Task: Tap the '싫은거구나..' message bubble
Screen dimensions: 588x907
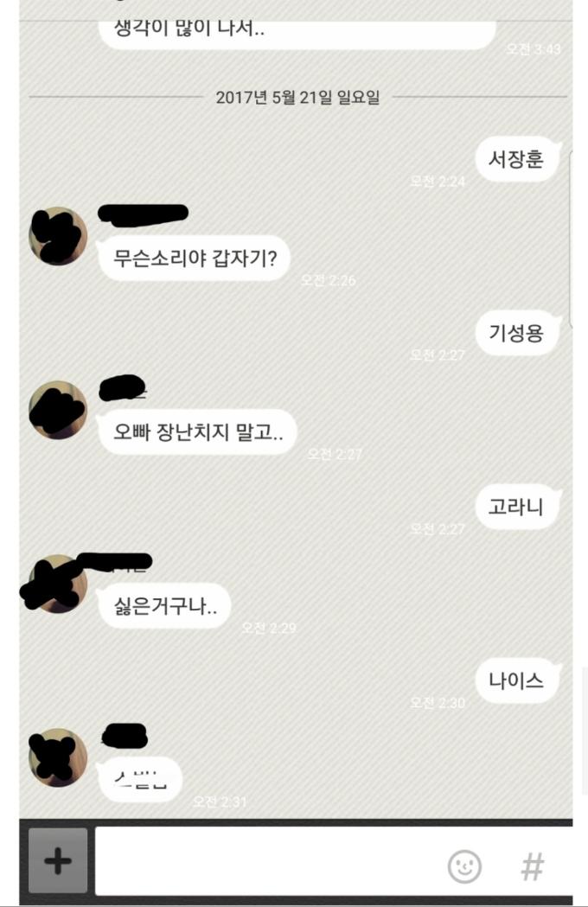Action: (164, 605)
